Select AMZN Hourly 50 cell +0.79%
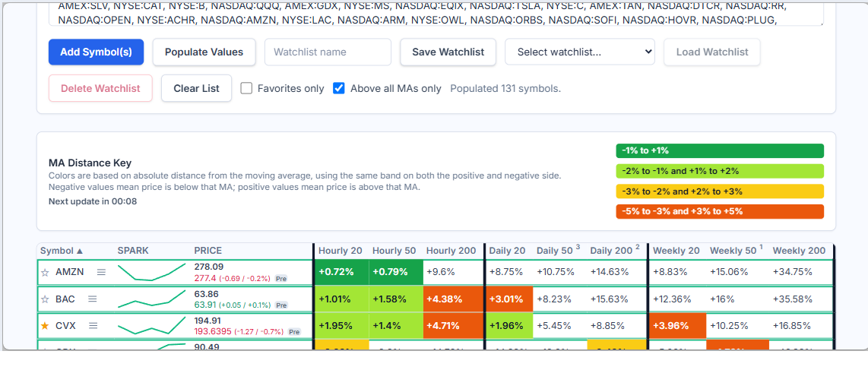This screenshot has width=868, height=389. (x=395, y=272)
